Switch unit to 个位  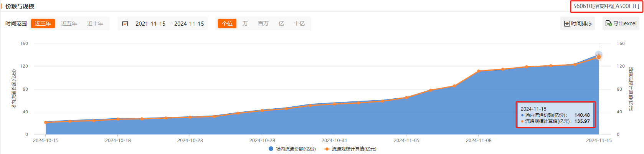pyautogui.click(x=227, y=23)
